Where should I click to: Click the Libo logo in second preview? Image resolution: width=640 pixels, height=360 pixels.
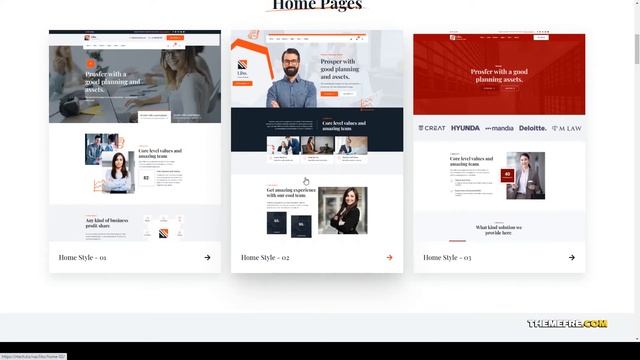point(242,68)
